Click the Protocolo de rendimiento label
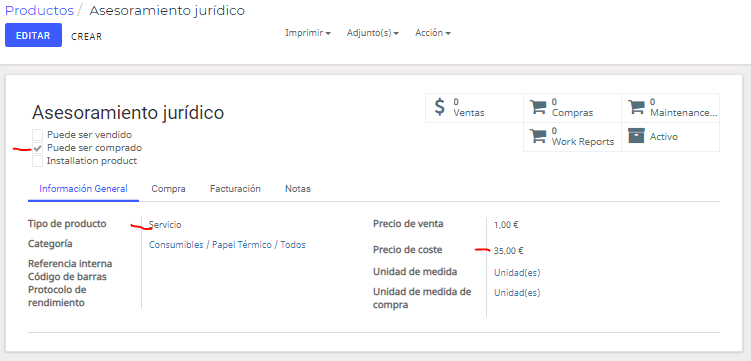This screenshot has height=361, width=751. point(57,296)
